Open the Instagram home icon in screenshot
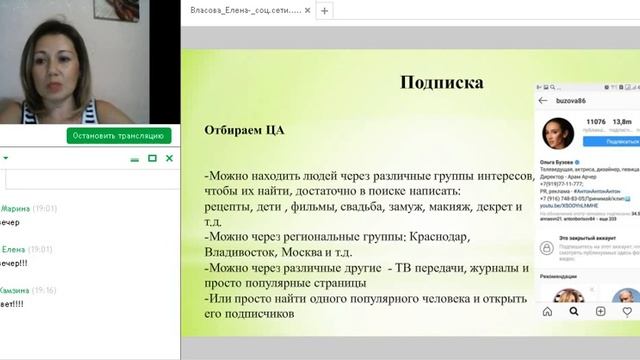This screenshot has height=360, width=640. click(547, 311)
